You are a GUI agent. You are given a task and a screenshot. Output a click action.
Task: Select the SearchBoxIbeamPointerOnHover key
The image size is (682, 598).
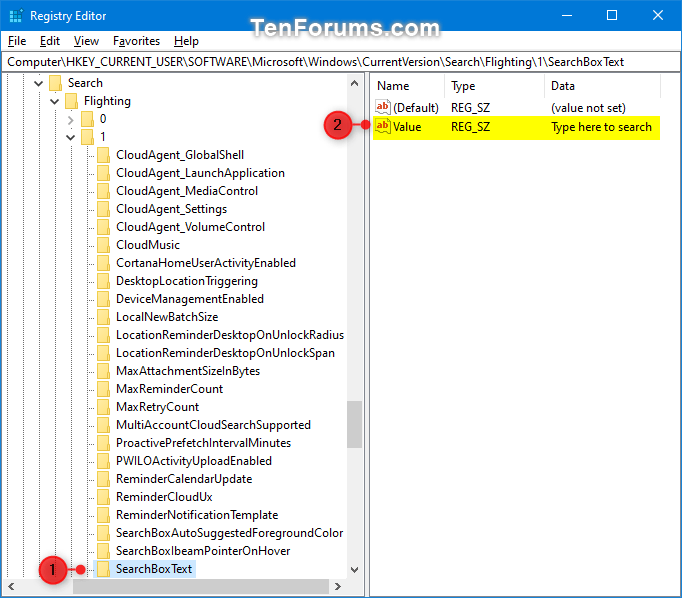pyautogui.click(x=203, y=551)
